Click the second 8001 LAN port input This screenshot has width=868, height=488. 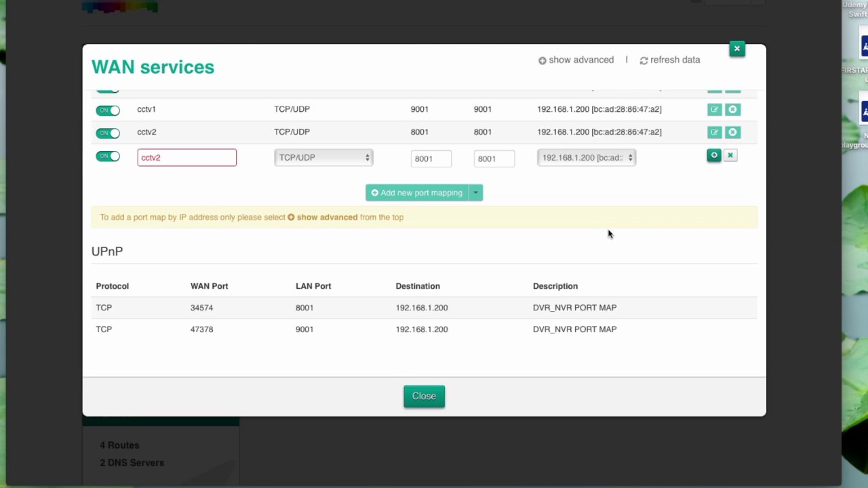(x=494, y=159)
